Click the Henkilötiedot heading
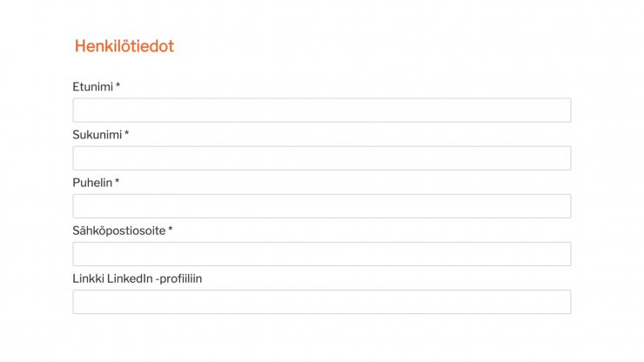The width and height of the screenshot is (644, 362). click(x=124, y=46)
